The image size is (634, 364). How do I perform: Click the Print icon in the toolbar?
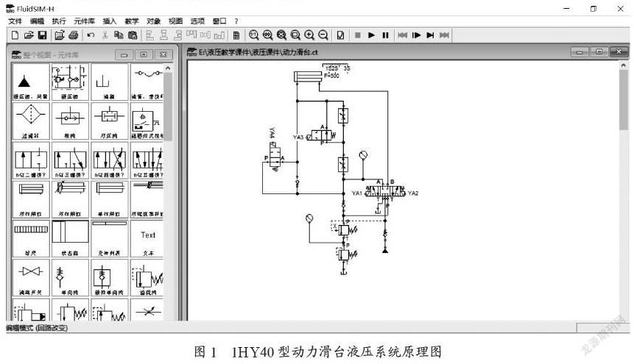pyautogui.click(x=73, y=35)
